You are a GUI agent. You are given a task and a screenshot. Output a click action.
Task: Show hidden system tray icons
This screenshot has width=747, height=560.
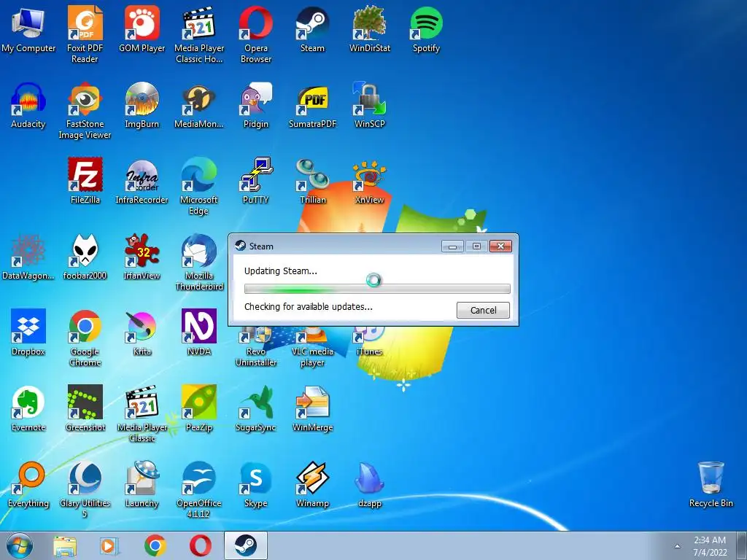tap(677, 546)
